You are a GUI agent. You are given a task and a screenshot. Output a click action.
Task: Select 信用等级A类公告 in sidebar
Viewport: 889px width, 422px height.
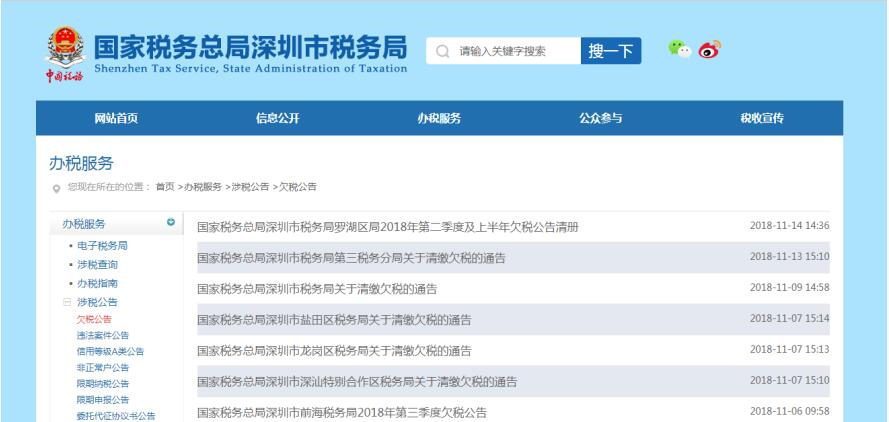point(110,351)
